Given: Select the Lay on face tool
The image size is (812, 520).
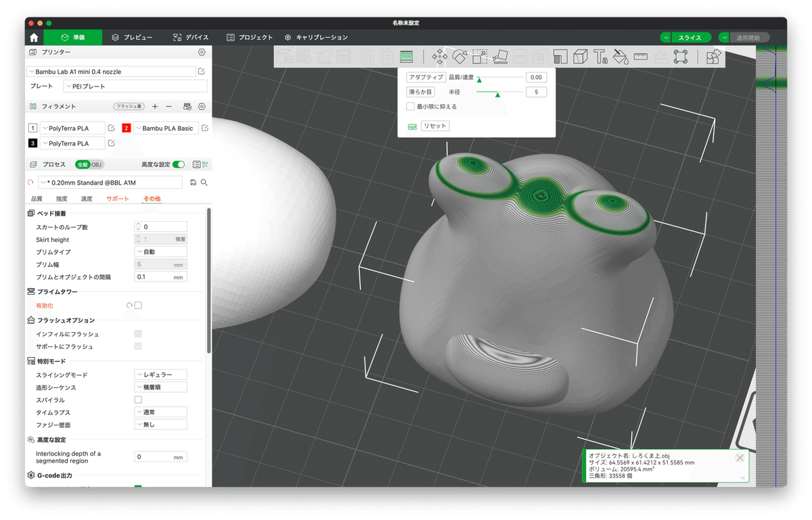Looking at the screenshot, I should (x=500, y=57).
